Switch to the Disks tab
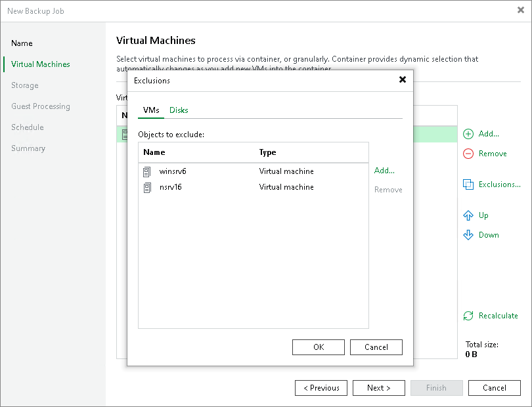532x407 pixels. [x=179, y=110]
